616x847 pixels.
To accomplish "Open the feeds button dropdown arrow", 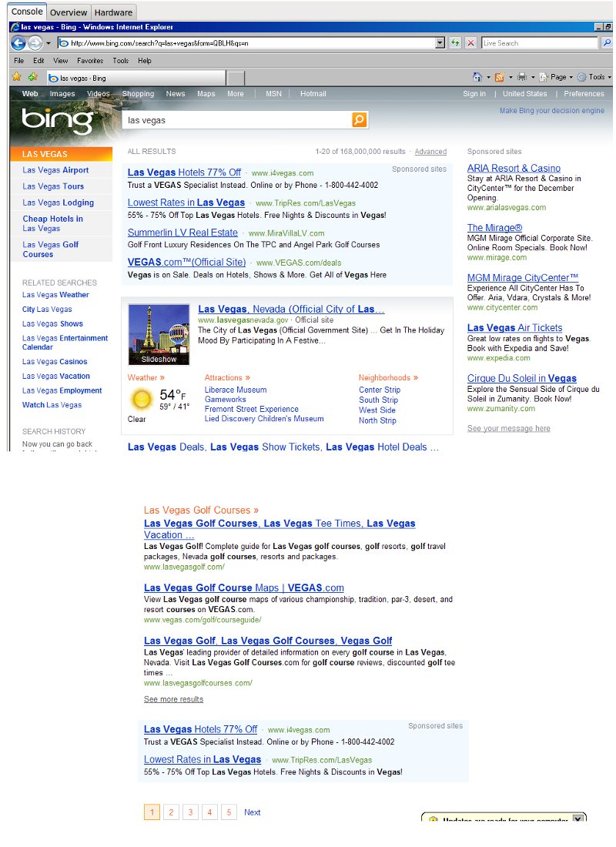I will [x=511, y=77].
